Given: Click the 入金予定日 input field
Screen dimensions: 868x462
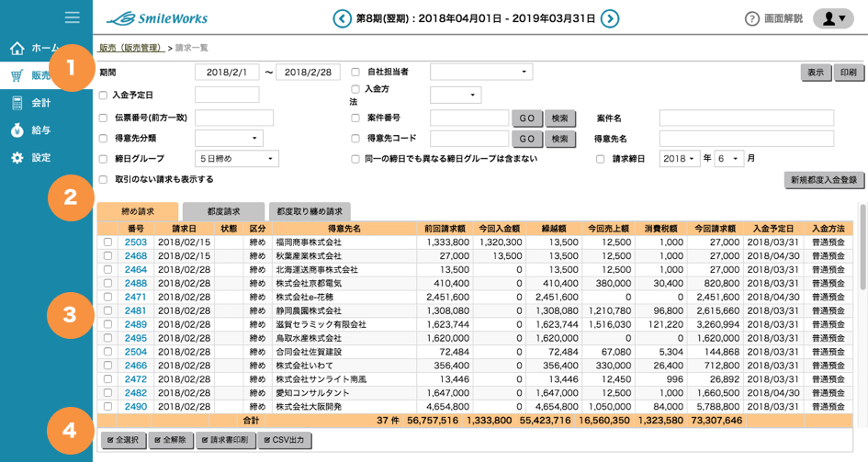Looking at the screenshot, I should (227, 95).
